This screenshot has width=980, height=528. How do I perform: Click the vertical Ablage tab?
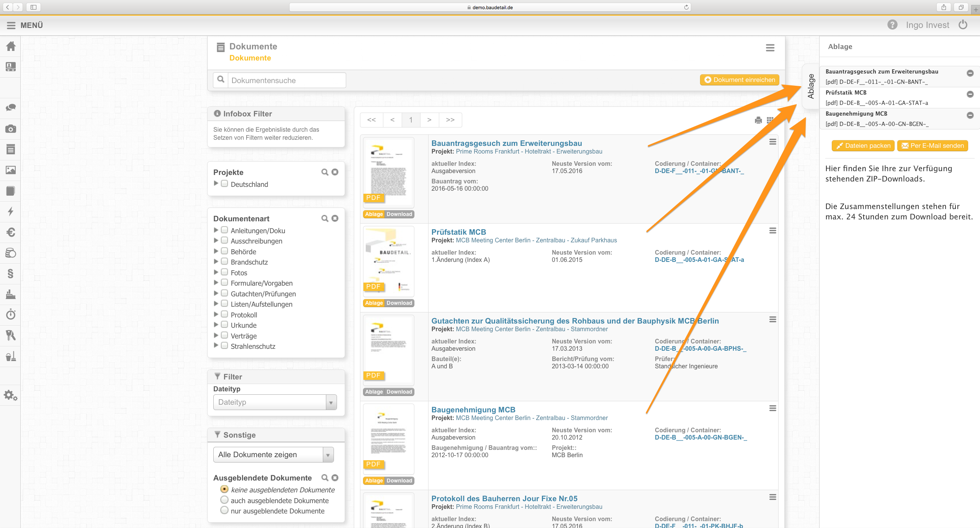tap(810, 87)
